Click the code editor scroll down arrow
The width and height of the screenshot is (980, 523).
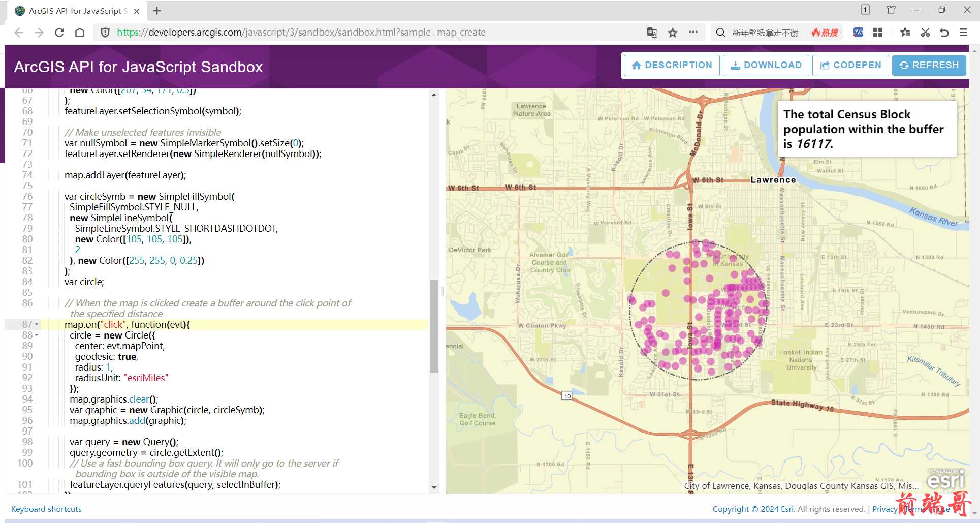(434, 487)
